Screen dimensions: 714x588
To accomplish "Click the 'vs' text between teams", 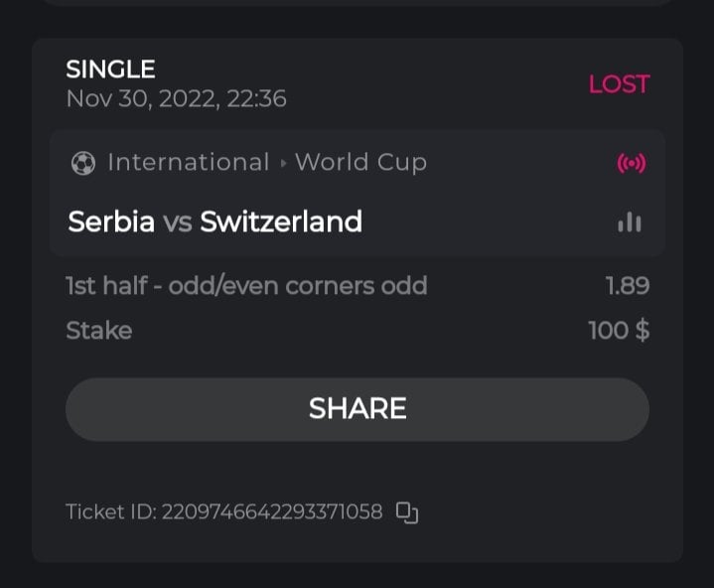I will [178, 221].
